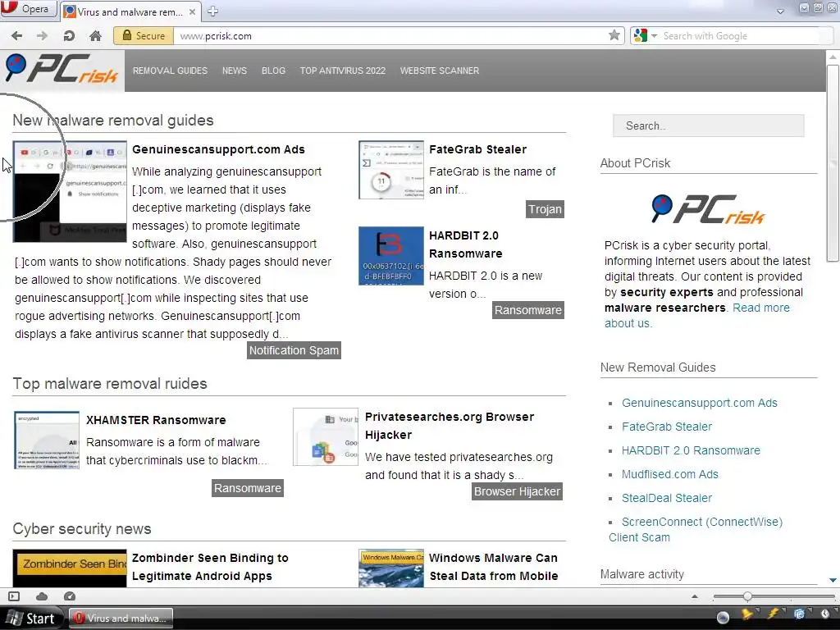Open Zombinder news thumbnail
The image size is (840, 630).
pos(70,568)
